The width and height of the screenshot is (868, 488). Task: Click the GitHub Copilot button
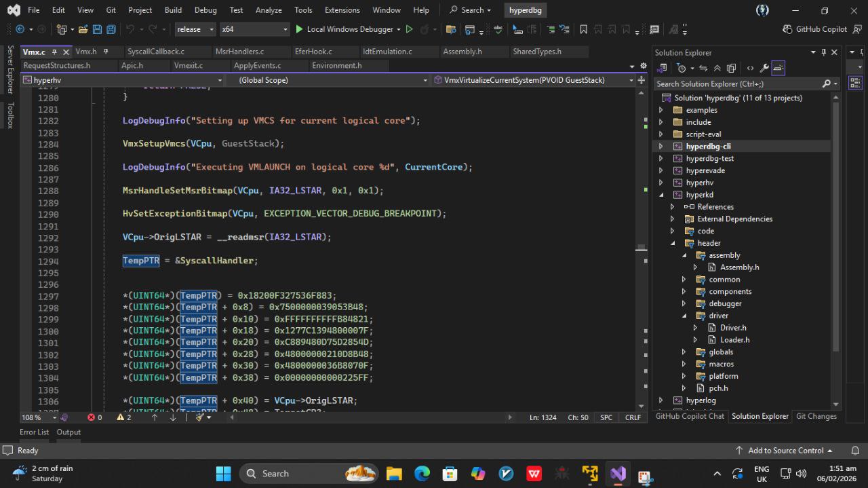coord(814,29)
